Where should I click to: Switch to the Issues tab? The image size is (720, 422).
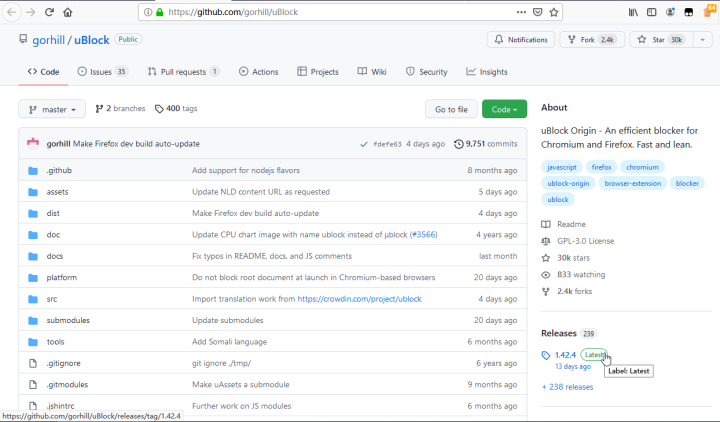pyautogui.click(x=102, y=72)
